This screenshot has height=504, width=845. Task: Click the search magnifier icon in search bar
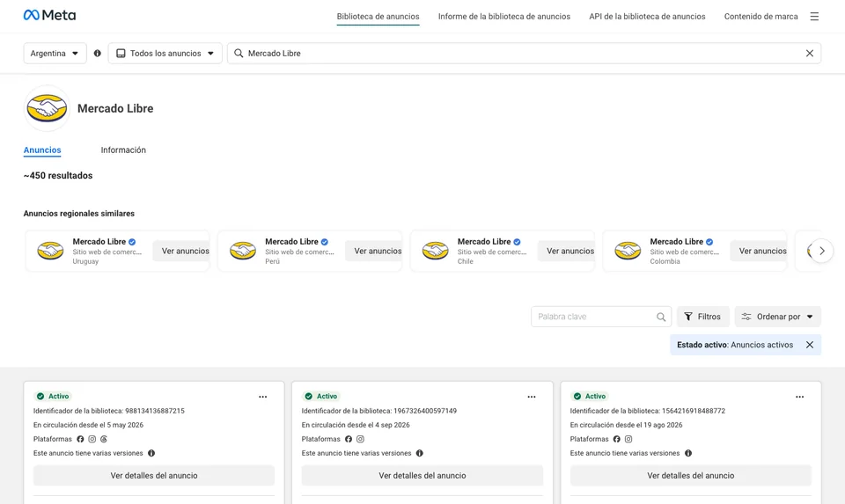(x=239, y=54)
